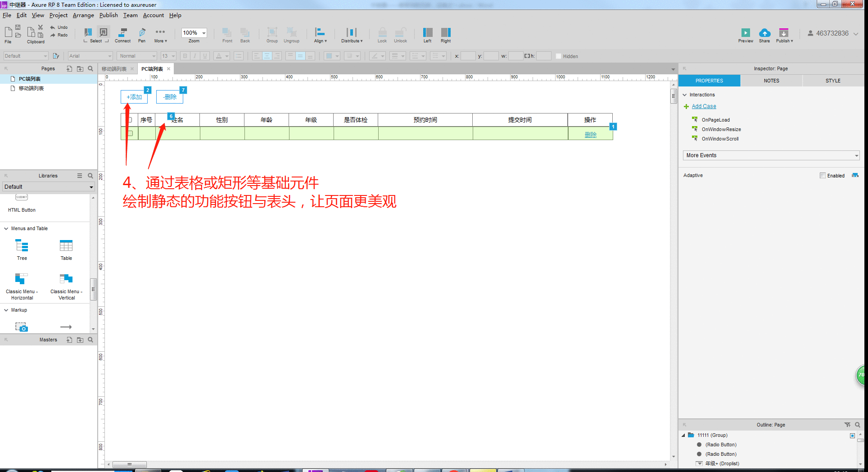
Task: Click the Outline filter icon
Action: click(x=847, y=425)
